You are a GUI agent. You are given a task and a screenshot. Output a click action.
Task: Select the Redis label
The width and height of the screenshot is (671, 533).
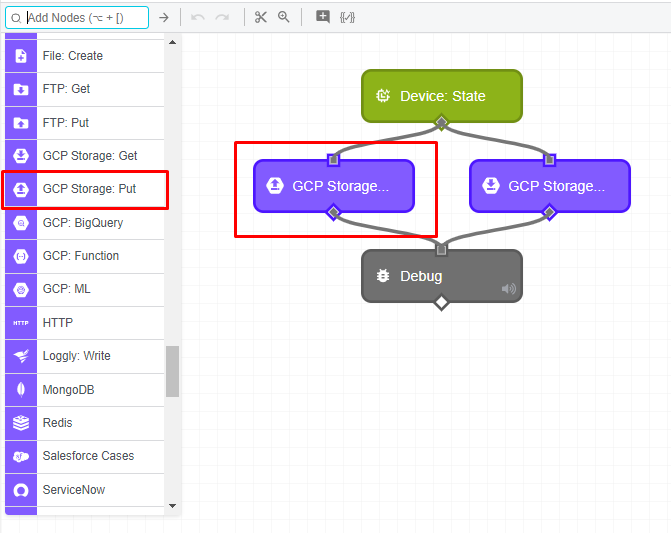(58, 423)
